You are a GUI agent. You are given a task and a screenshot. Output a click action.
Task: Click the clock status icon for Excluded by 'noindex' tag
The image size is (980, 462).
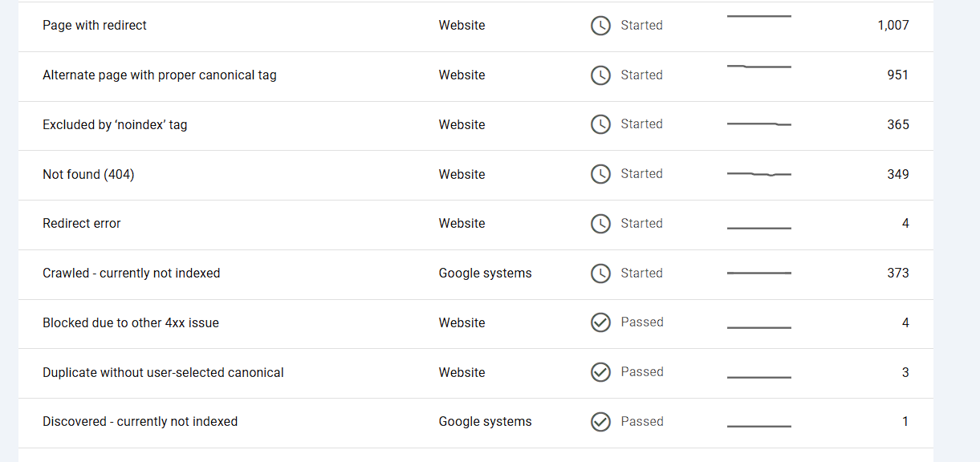(x=600, y=124)
